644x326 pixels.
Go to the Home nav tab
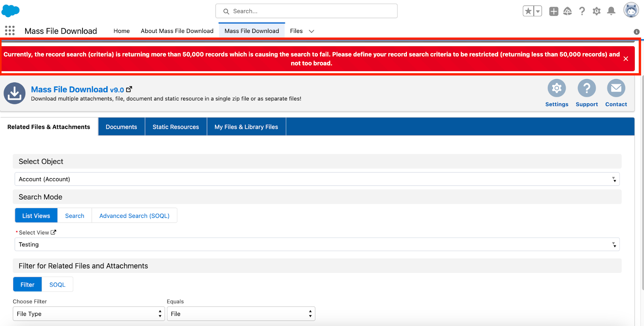point(122,31)
